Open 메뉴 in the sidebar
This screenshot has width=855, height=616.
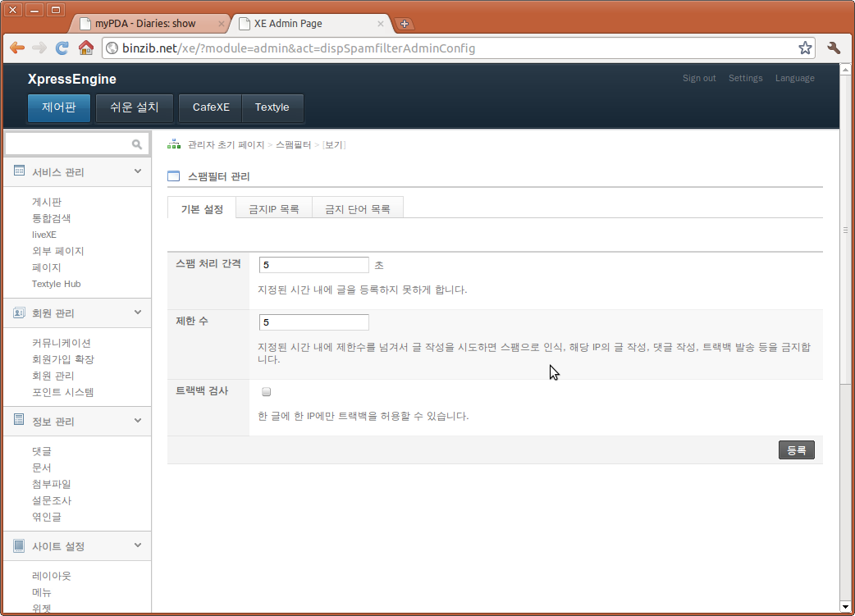(x=42, y=592)
